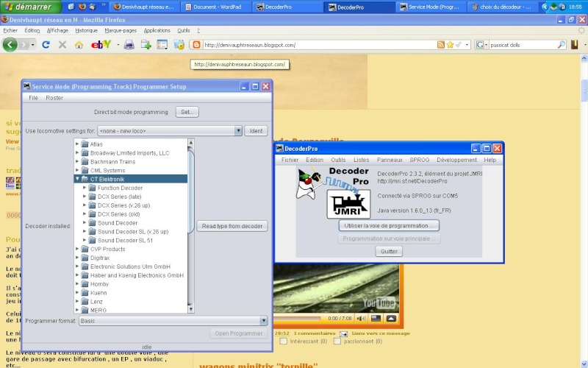The image size is (588, 368).
Task: Click the book icon at the right end of the toolbar
Action: click(574, 45)
